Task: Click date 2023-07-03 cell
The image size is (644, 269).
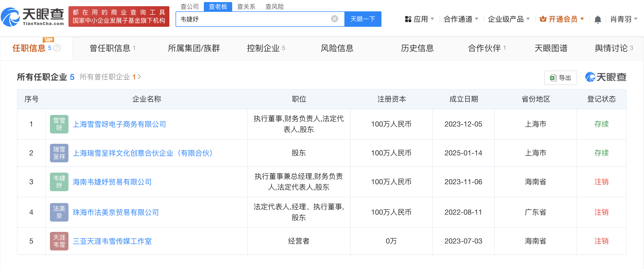Action: [463, 241]
